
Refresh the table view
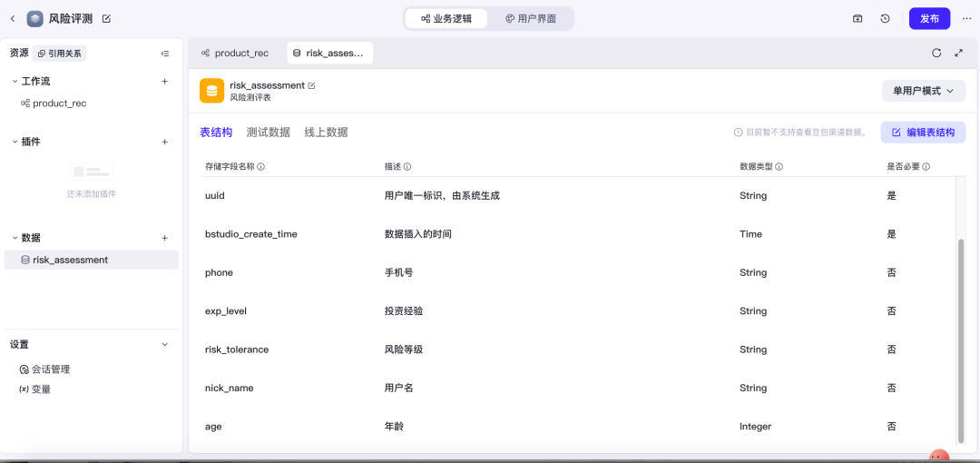pyautogui.click(x=936, y=54)
